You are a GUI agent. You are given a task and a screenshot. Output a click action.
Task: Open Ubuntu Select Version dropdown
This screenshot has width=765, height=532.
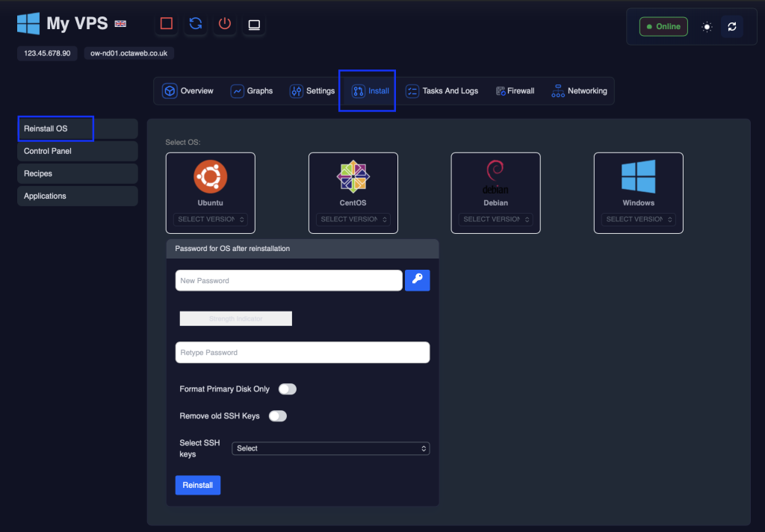[x=210, y=220]
